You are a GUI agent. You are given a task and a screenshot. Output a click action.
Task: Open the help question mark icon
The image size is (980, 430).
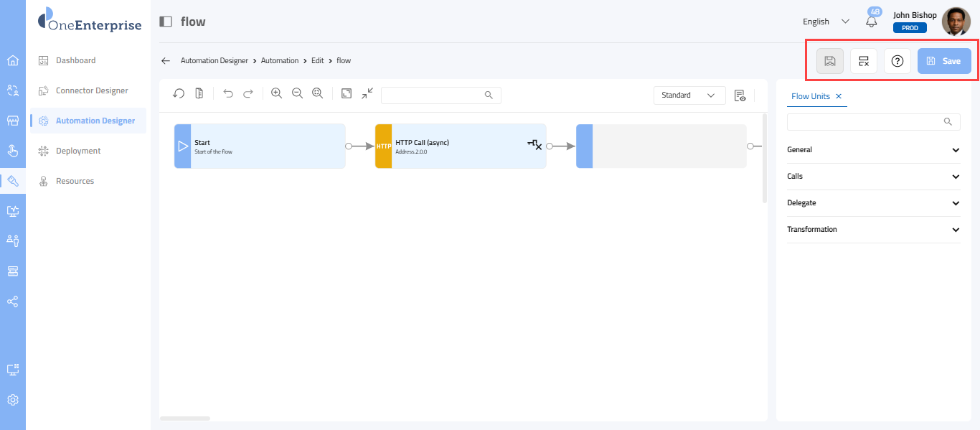pos(897,61)
